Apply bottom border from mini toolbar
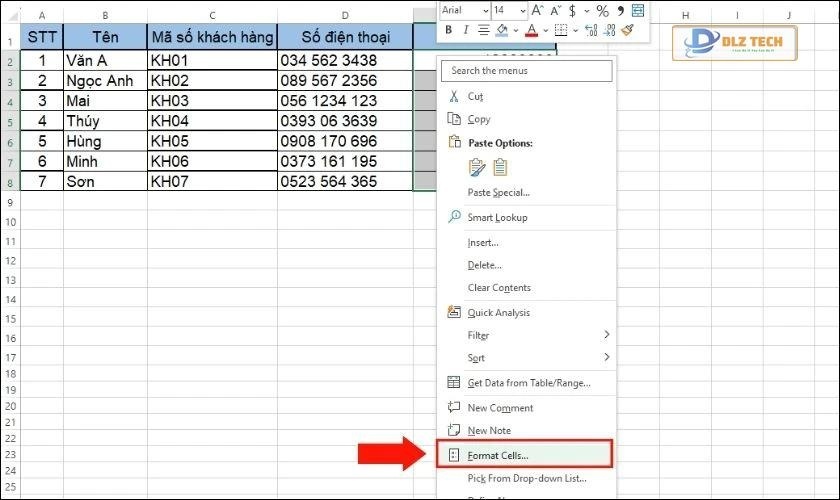840x500 pixels. (x=561, y=30)
